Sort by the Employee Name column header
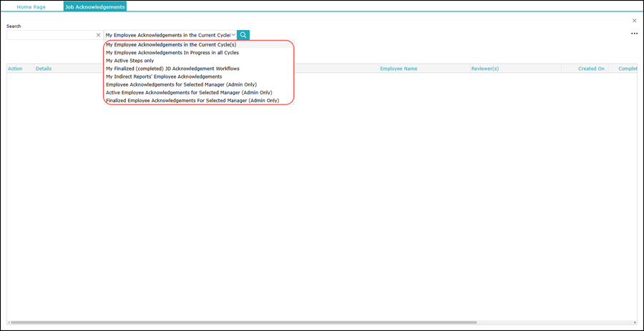This screenshot has height=331, width=644. 399,69
